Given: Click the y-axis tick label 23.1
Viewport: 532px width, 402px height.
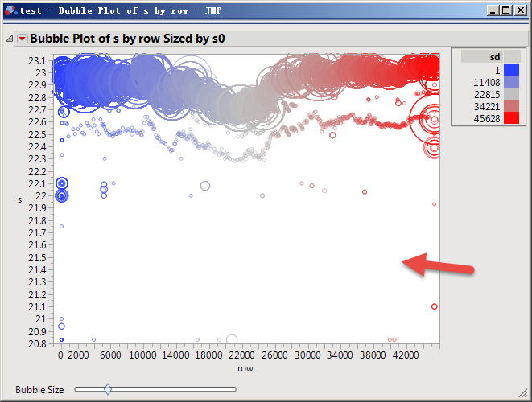Looking at the screenshot, I should pyautogui.click(x=37, y=61).
